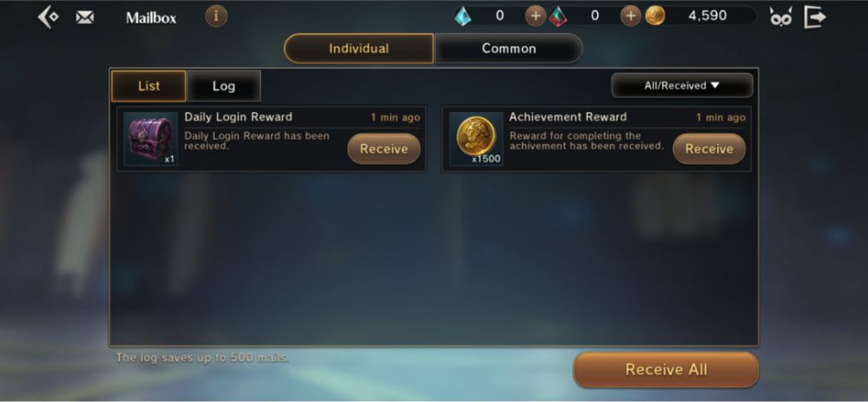Click the exit door icon
Screen dimensions: 868x402
click(x=815, y=16)
